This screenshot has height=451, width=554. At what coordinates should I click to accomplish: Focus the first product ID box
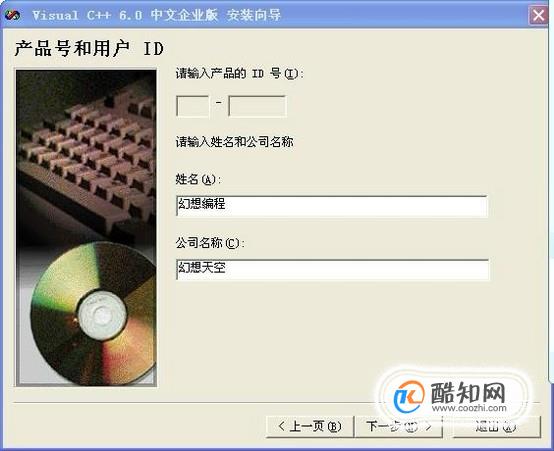click(193, 106)
